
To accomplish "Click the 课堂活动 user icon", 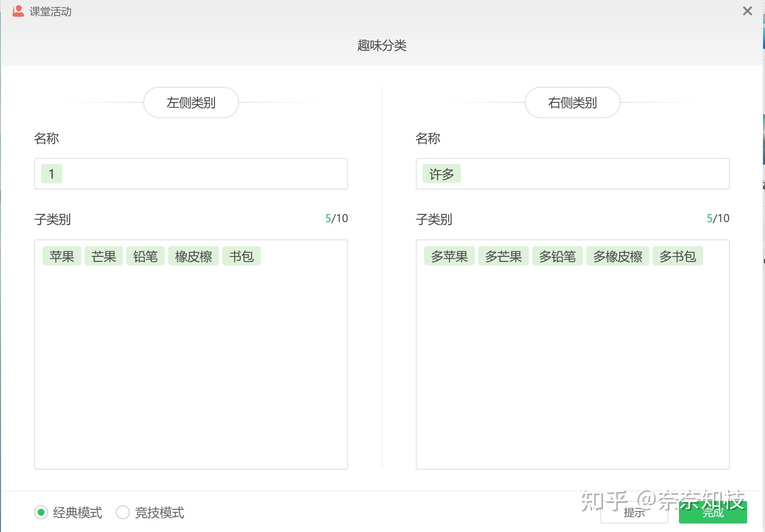I will coord(18,11).
